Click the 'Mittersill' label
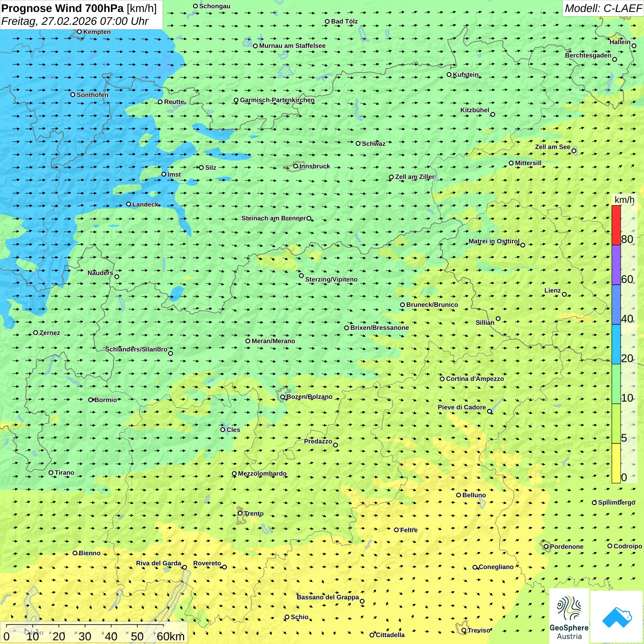 [x=528, y=163]
